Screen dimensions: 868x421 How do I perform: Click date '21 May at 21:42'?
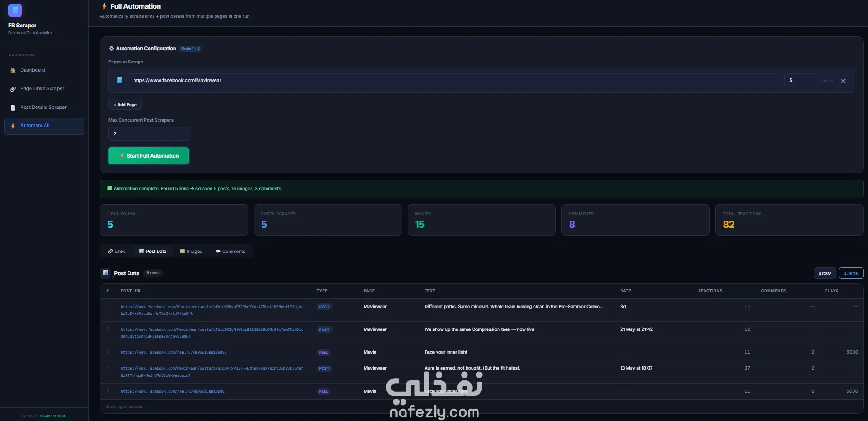(636, 329)
